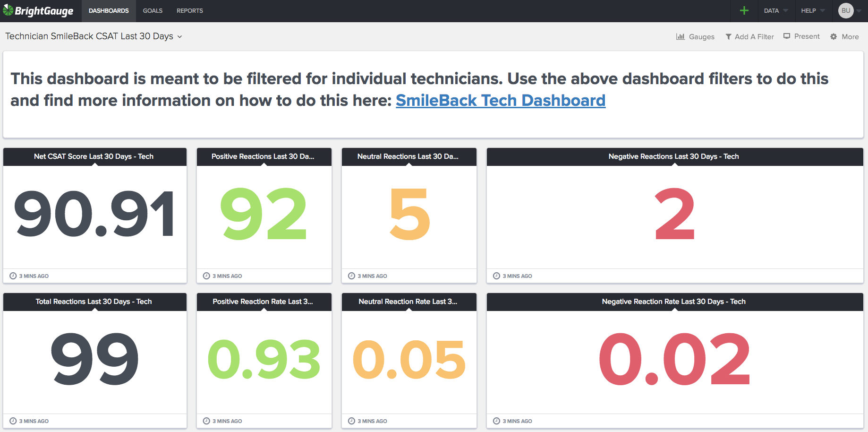Open the Dashboards tab
The height and width of the screenshot is (432, 868).
tap(109, 11)
